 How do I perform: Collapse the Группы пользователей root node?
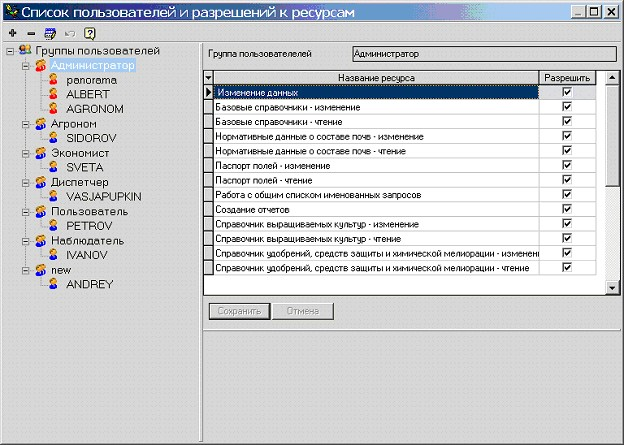(9, 51)
